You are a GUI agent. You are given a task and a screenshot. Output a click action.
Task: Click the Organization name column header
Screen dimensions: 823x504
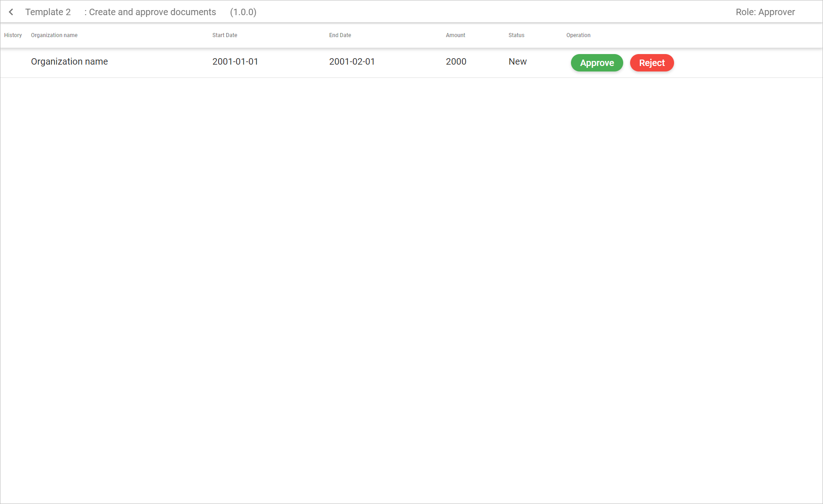coord(54,35)
